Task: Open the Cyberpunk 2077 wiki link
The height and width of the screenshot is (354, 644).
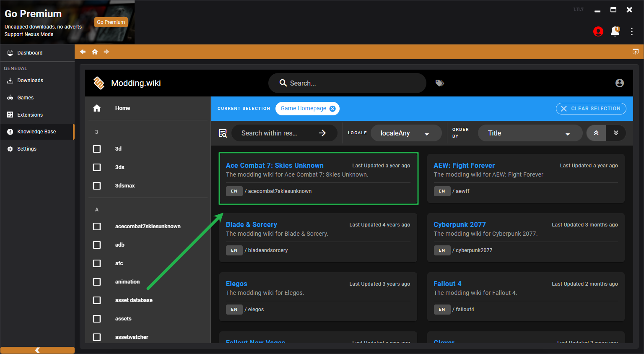Action: click(460, 225)
